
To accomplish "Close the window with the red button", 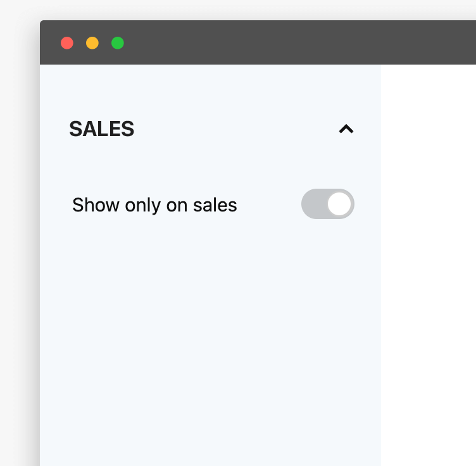I will [x=67, y=43].
